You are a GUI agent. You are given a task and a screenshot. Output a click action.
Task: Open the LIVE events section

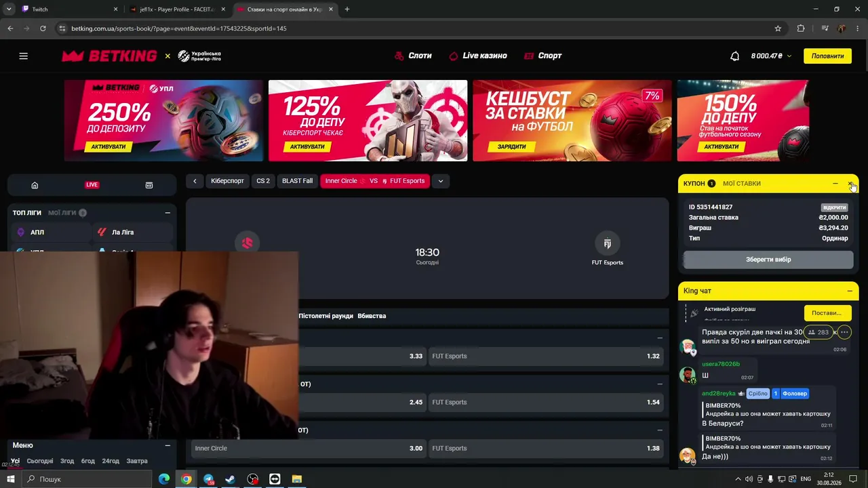92,185
